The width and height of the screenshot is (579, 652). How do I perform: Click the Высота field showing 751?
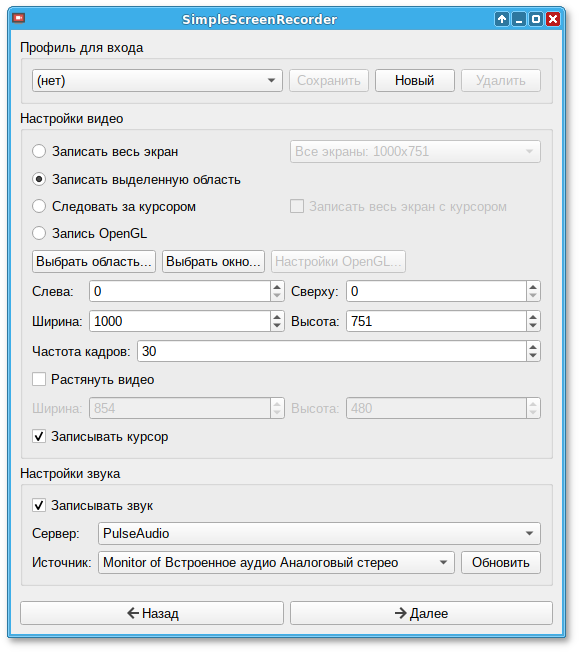pyautogui.click(x=436, y=321)
